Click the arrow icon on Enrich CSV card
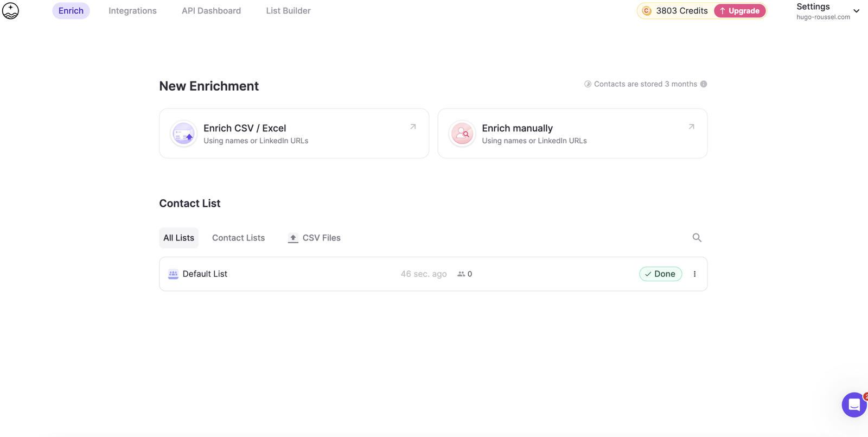 click(x=413, y=126)
